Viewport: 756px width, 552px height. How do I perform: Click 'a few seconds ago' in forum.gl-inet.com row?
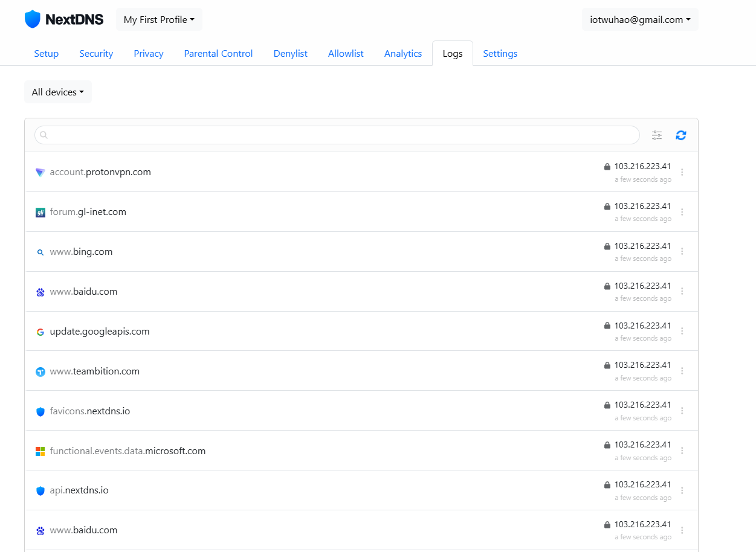pyautogui.click(x=643, y=219)
